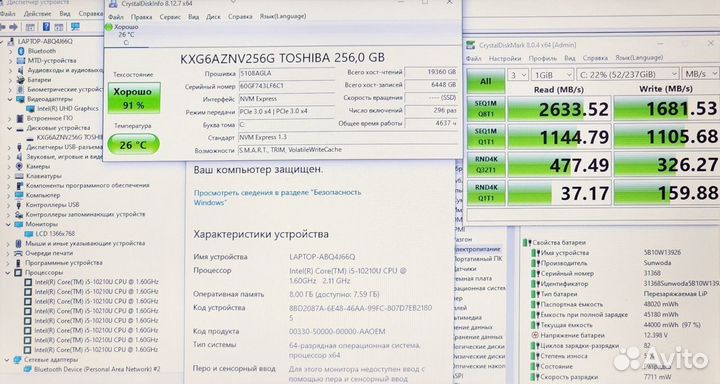The image size is (720, 384).
Task: Open Профиль menu in CrystalDiskMark
Action: tap(543, 59)
